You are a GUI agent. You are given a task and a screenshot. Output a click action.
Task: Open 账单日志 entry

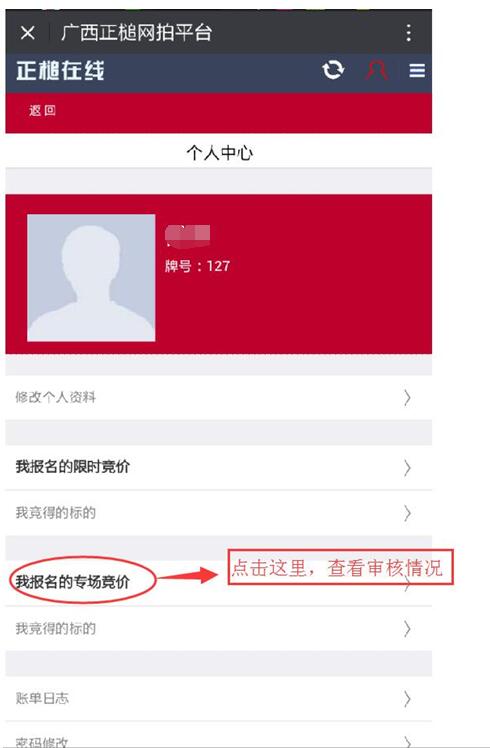pos(219,698)
